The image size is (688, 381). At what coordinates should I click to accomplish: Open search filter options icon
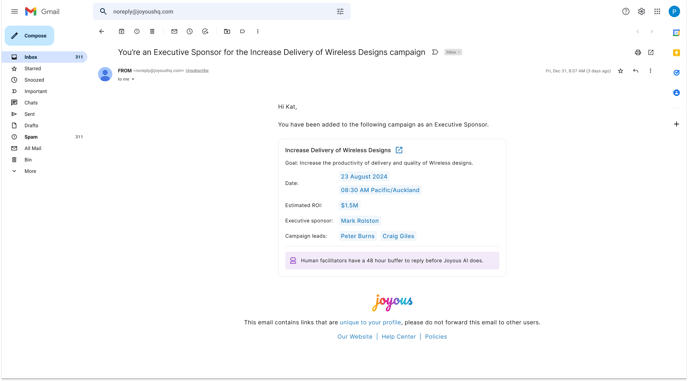click(340, 11)
